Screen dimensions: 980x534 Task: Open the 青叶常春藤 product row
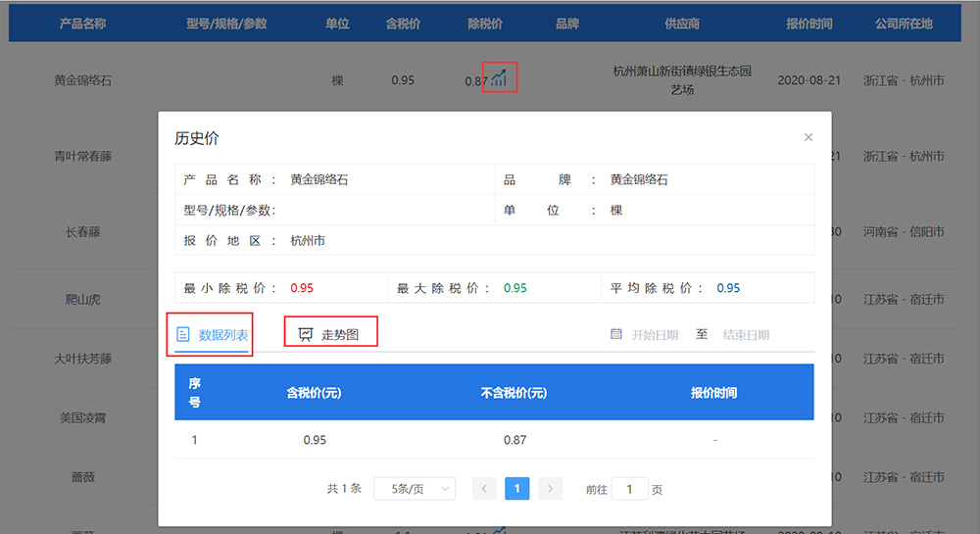pyautogui.click(x=82, y=157)
